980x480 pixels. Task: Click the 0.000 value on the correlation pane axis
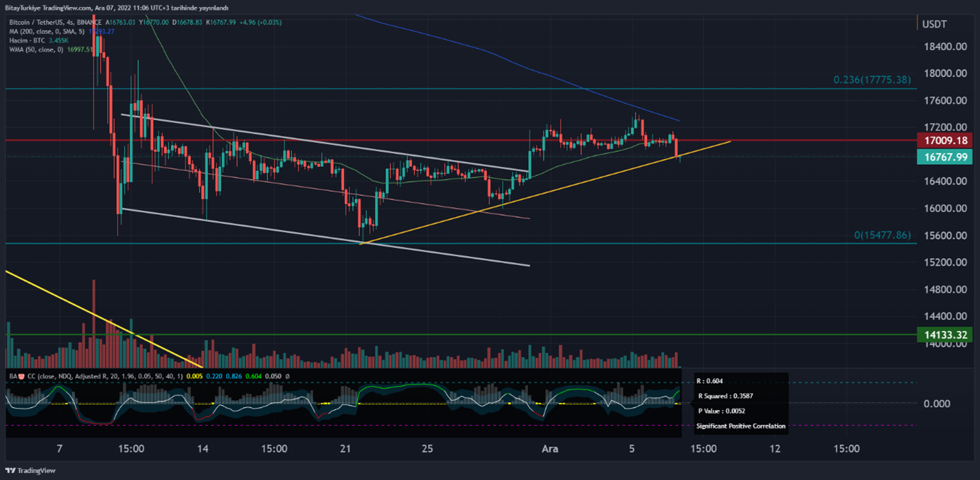936,404
